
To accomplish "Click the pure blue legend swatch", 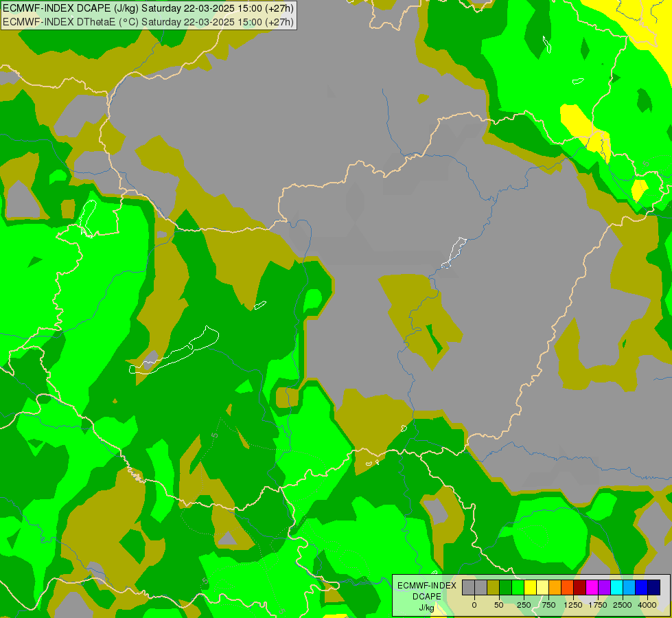I will coord(642,587).
